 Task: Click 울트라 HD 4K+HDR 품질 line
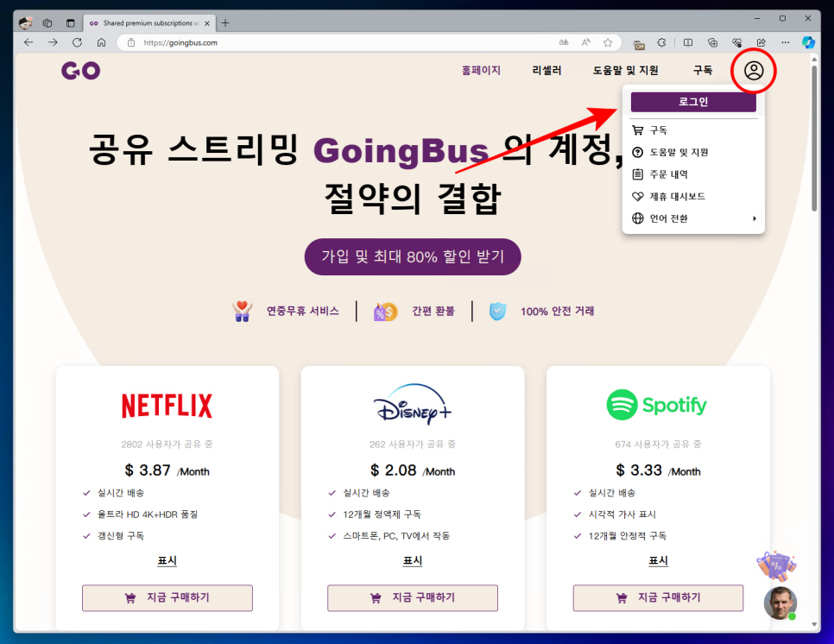click(148, 515)
